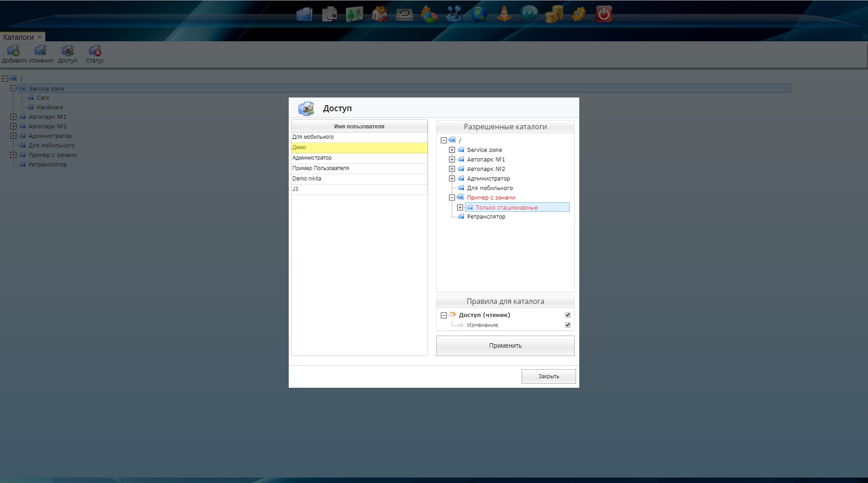
Task: Expand Service zone in Разрешенные каталоги
Action: 452,150
